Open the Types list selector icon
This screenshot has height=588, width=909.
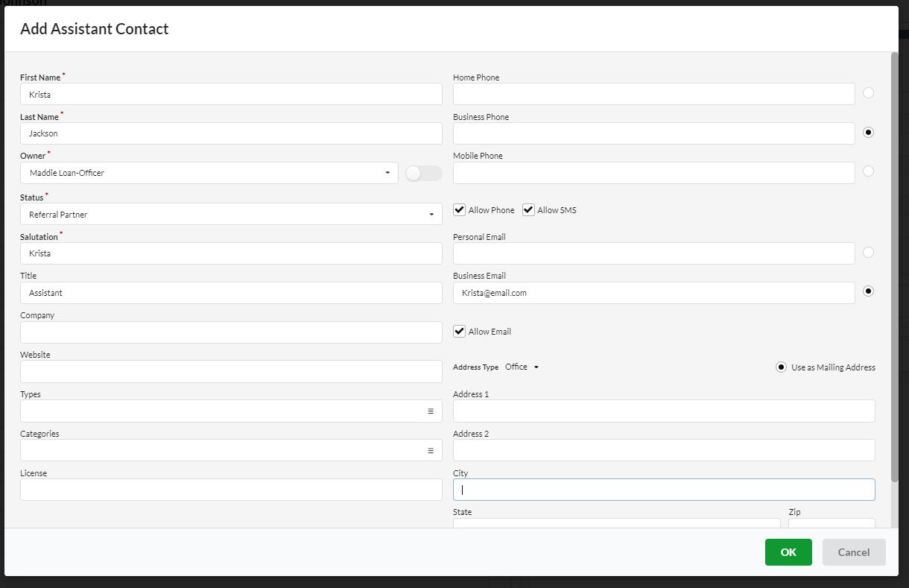pos(432,410)
